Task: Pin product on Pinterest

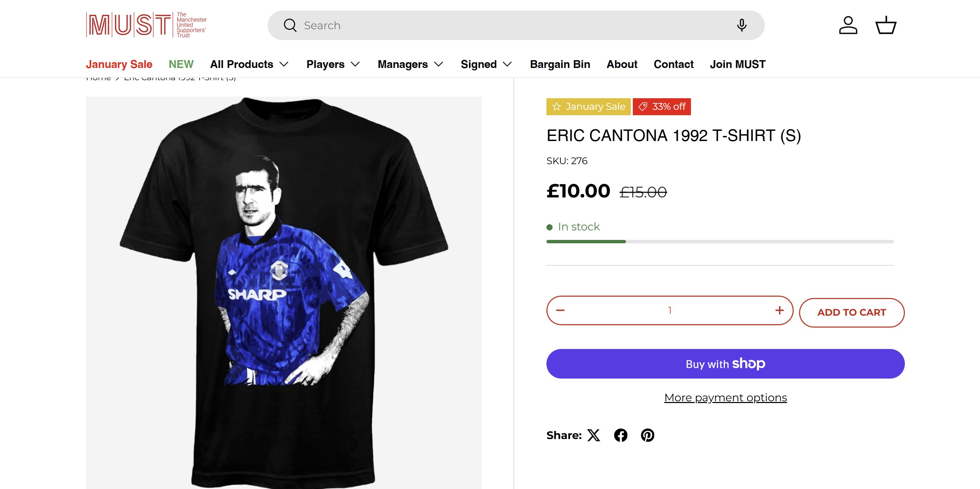Action: click(x=647, y=435)
